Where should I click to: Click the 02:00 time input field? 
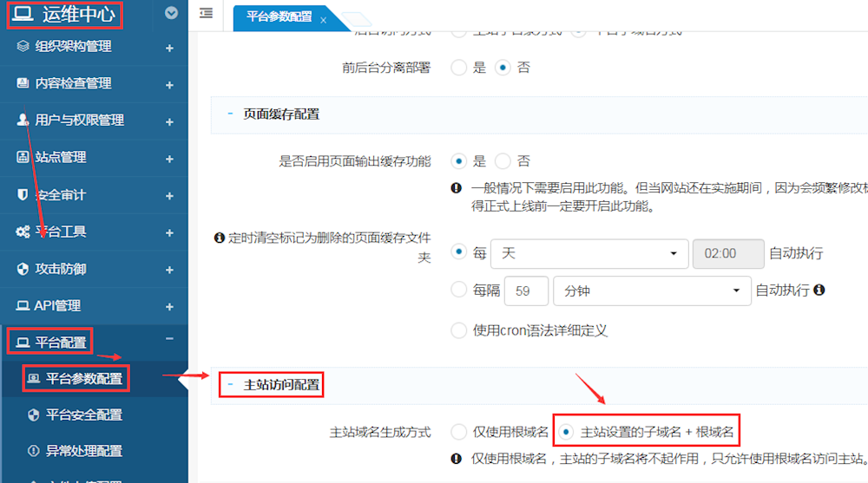click(727, 254)
